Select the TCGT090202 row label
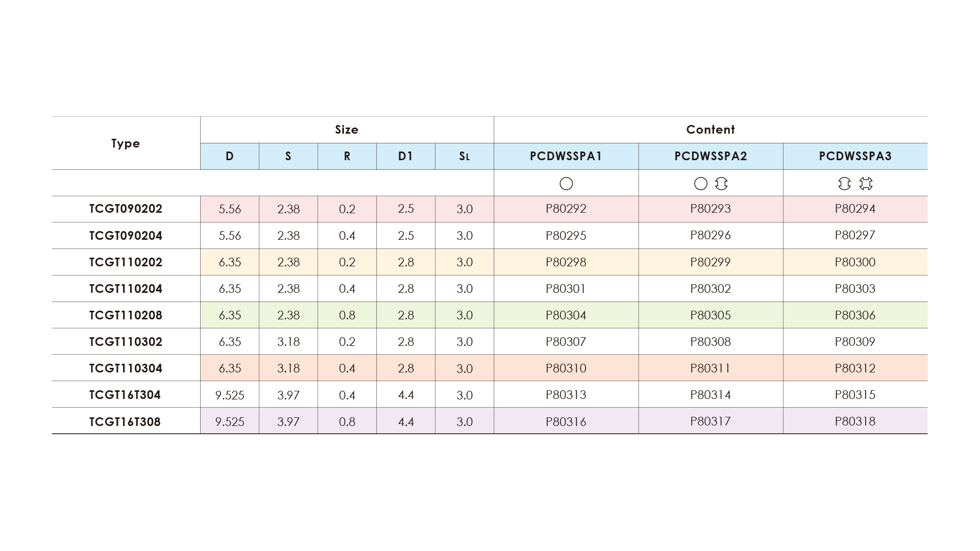Screen dimensions: 980x551 click(126, 209)
